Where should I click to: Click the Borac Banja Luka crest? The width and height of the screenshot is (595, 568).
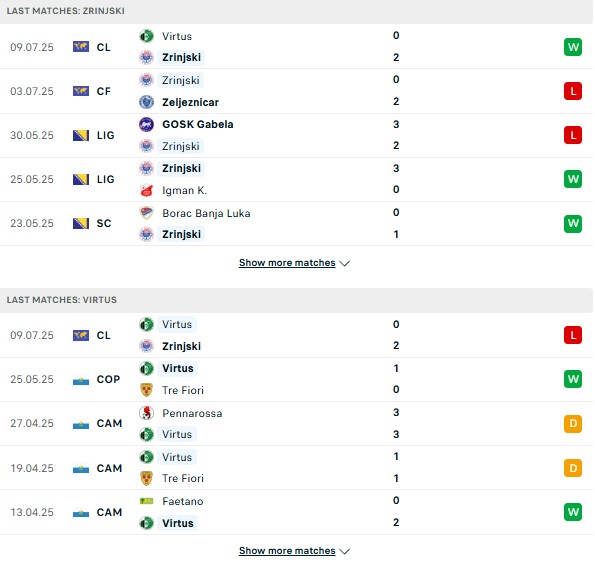point(146,213)
